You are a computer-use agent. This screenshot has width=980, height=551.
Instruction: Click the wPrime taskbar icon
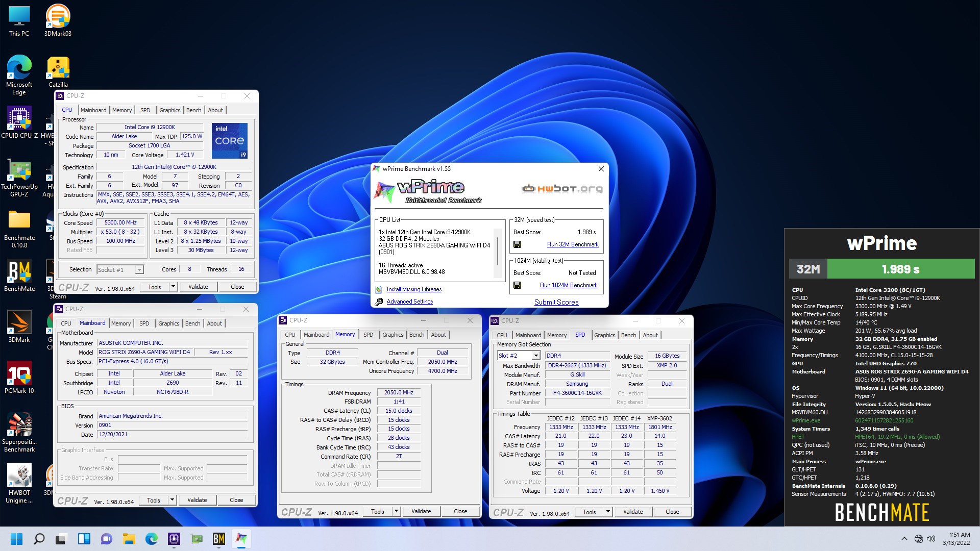coord(241,539)
